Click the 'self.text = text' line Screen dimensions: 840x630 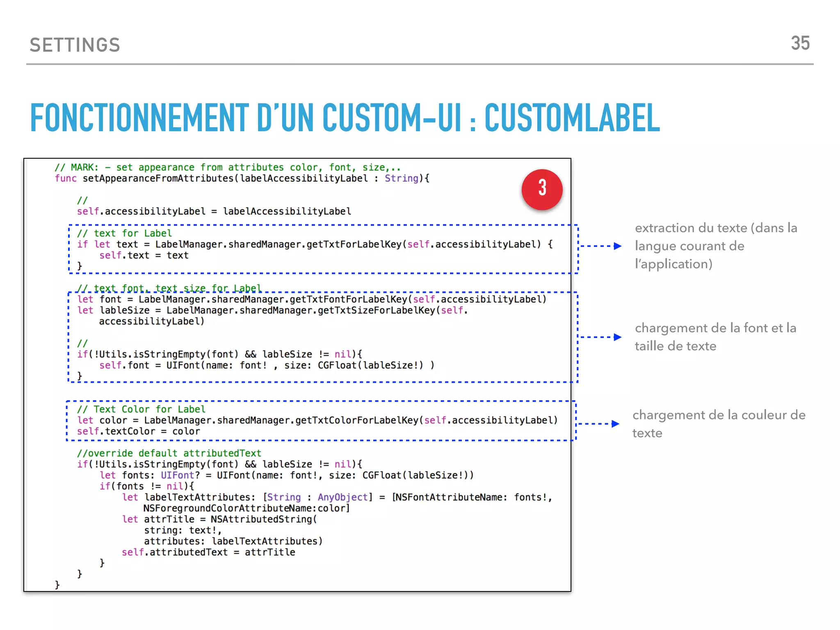click(x=144, y=256)
